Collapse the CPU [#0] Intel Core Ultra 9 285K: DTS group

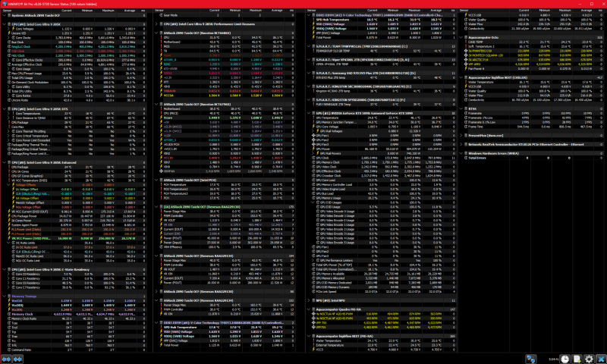click(5, 109)
